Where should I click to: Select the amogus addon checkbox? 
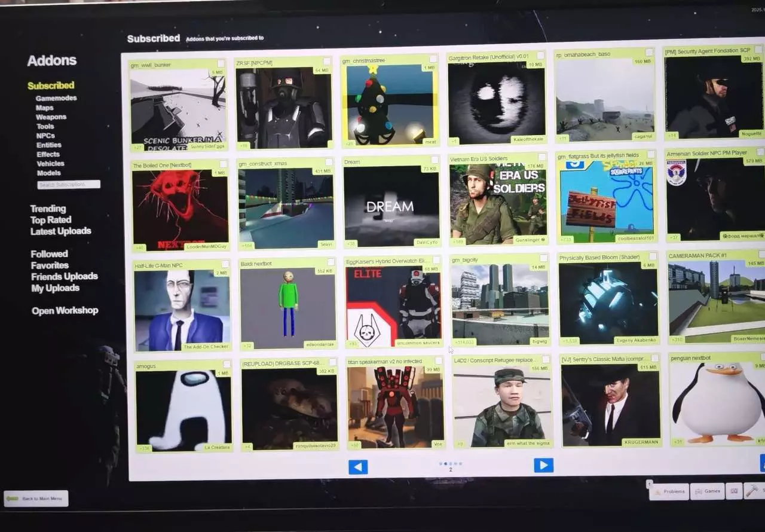pos(227,365)
